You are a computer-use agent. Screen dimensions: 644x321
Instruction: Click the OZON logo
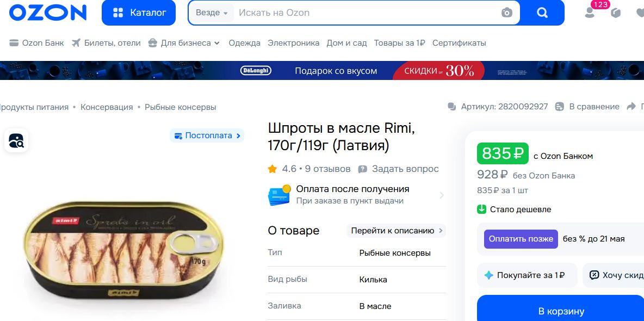pos(48,13)
